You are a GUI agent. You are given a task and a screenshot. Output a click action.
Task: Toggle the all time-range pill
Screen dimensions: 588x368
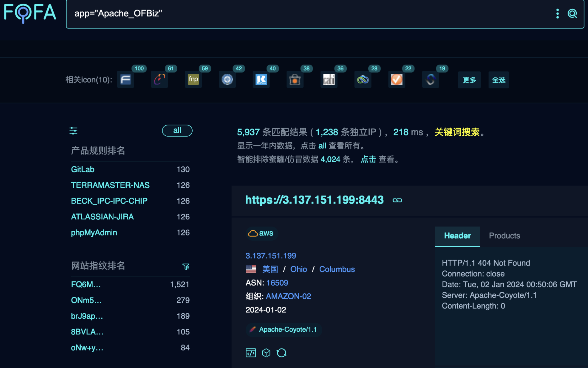point(177,130)
